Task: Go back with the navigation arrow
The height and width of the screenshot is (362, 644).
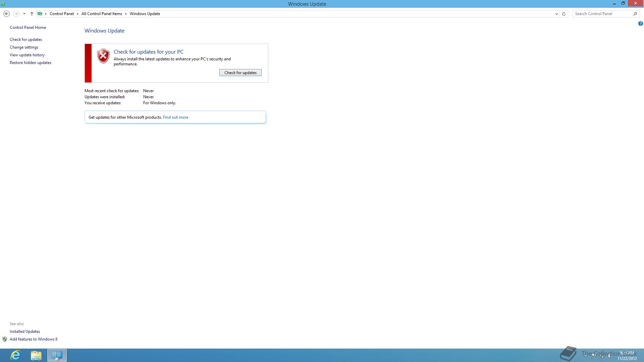Action: click(6, 14)
